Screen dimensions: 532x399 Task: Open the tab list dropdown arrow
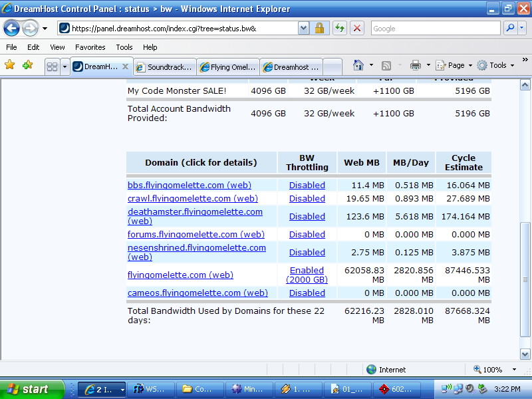(65, 66)
